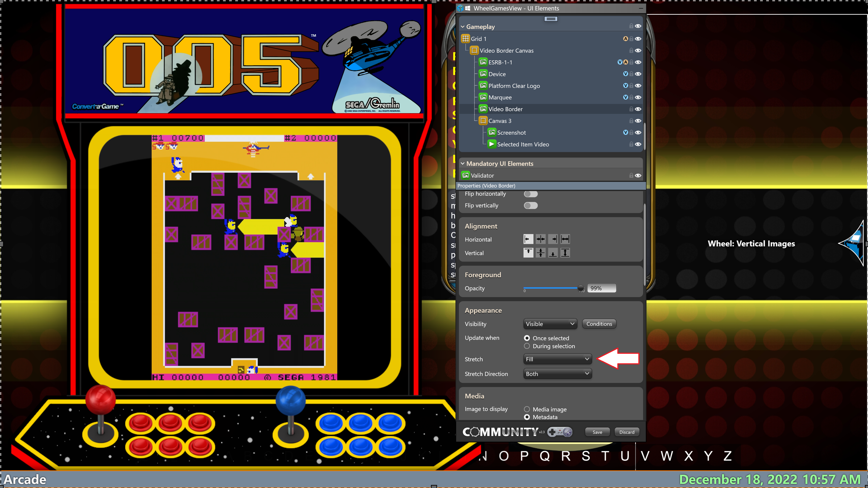Click the Opacity slider handle
Viewport: 868px width, 488px height.
[x=580, y=288]
